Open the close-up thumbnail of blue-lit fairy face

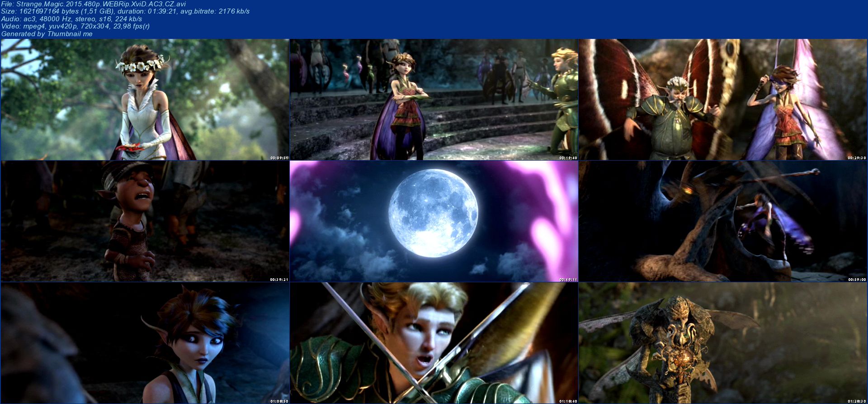click(x=145, y=343)
